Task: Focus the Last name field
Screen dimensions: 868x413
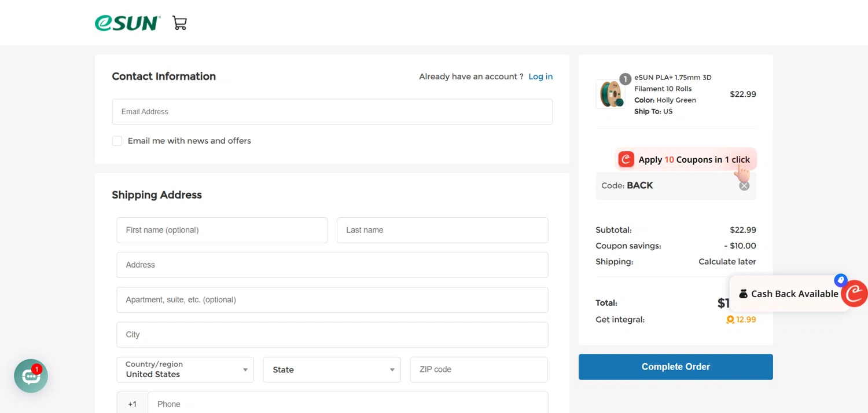Action: coord(442,230)
